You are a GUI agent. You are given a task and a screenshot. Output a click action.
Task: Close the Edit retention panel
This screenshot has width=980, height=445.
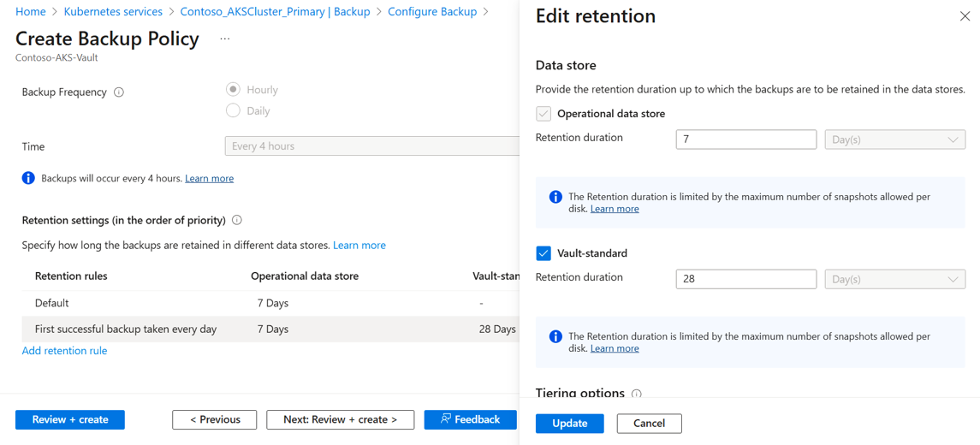[965, 16]
